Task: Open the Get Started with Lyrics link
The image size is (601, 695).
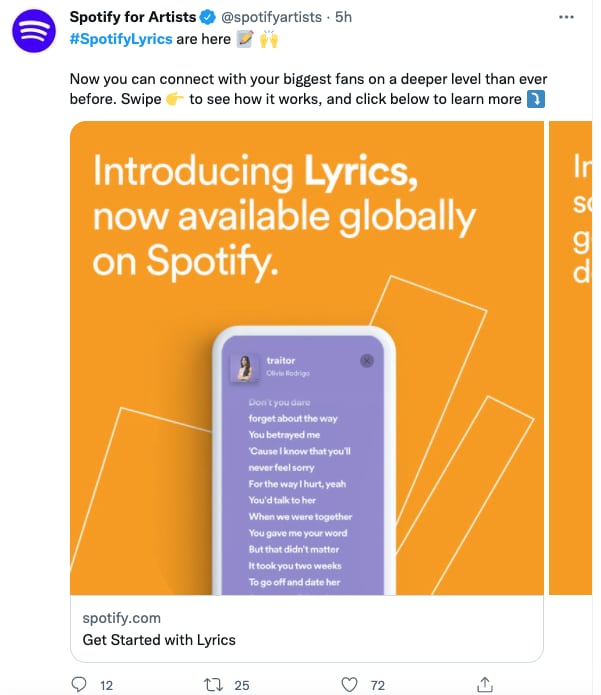Action: pos(158,640)
